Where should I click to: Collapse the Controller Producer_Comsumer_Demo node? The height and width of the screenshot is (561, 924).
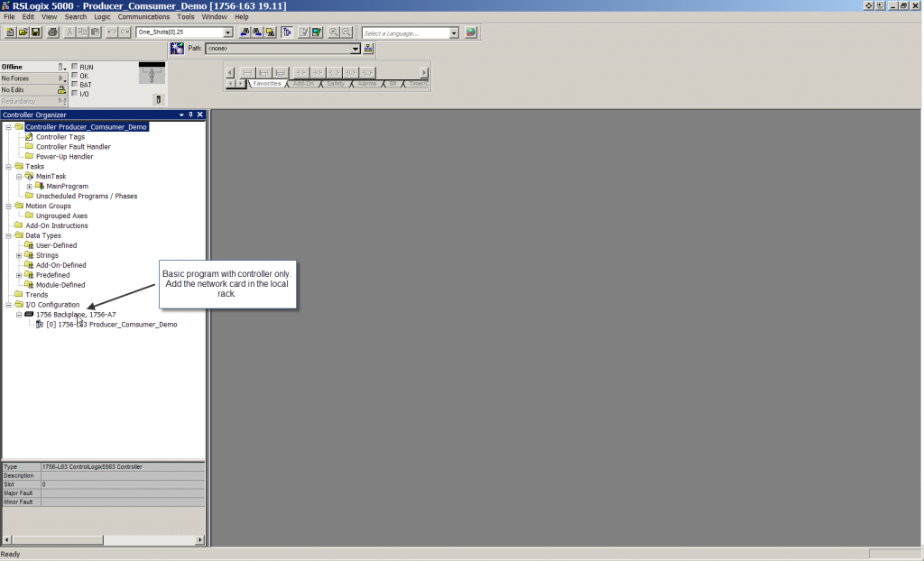click(8, 127)
